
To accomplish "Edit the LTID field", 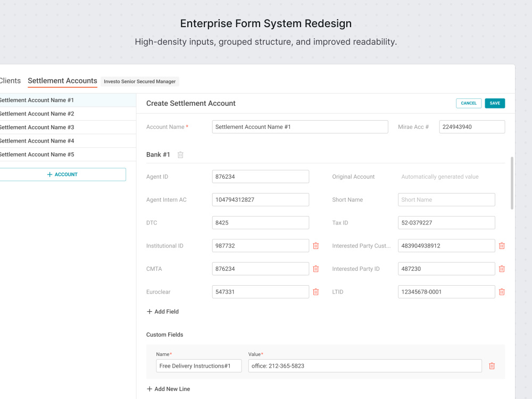I will tap(446, 292).
